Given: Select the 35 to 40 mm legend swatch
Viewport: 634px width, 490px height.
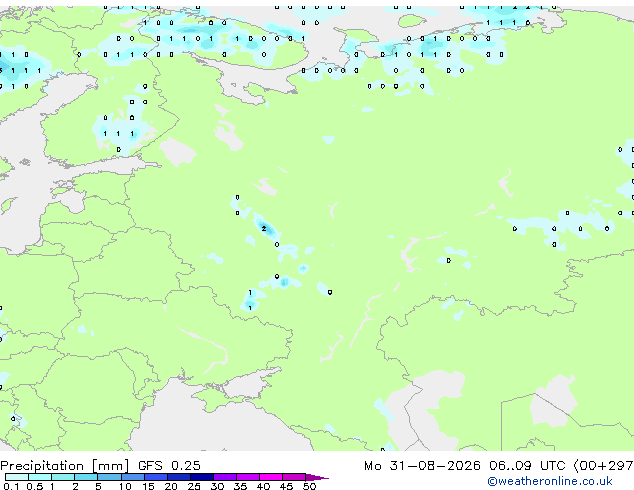Looking at the screenshot, I should coord(248,477).
